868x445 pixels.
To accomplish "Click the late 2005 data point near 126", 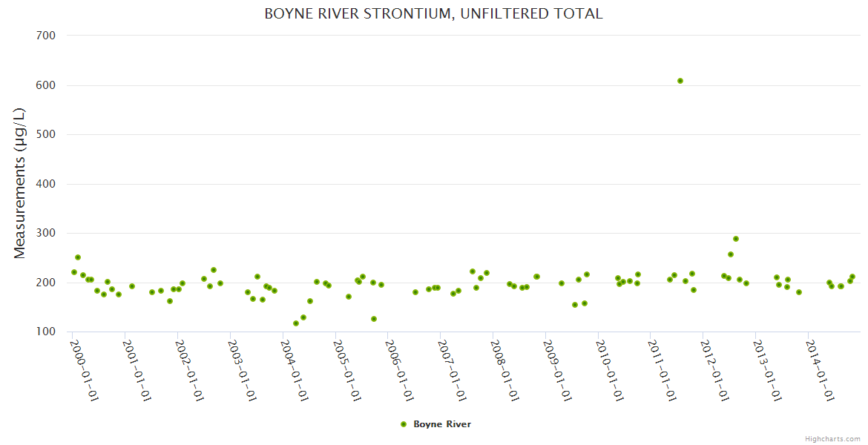I will 374,319.
